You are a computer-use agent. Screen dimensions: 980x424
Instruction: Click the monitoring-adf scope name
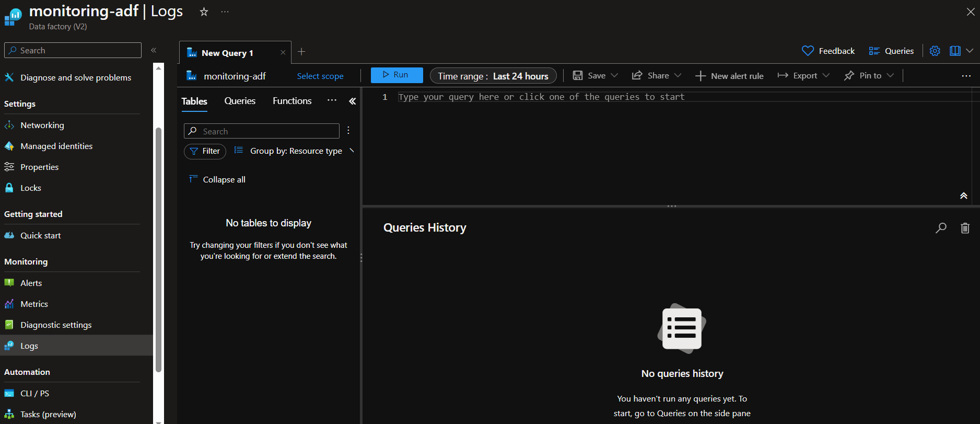[235, 76]
